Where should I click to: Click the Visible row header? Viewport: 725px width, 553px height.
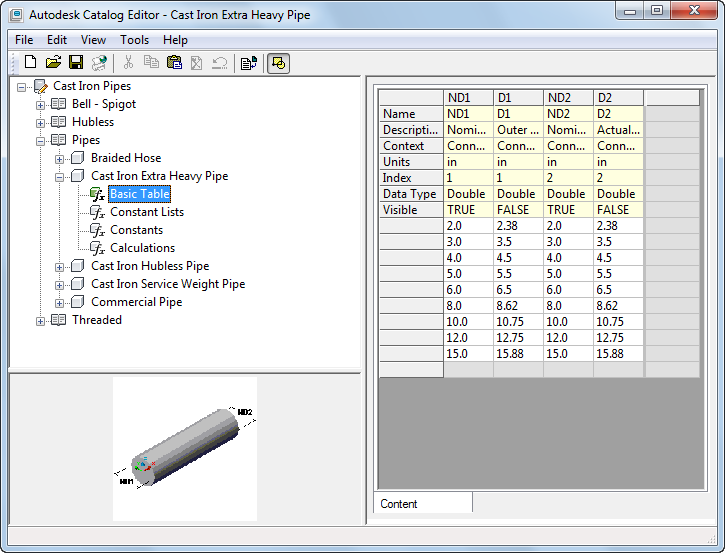[x=411, y=210]
